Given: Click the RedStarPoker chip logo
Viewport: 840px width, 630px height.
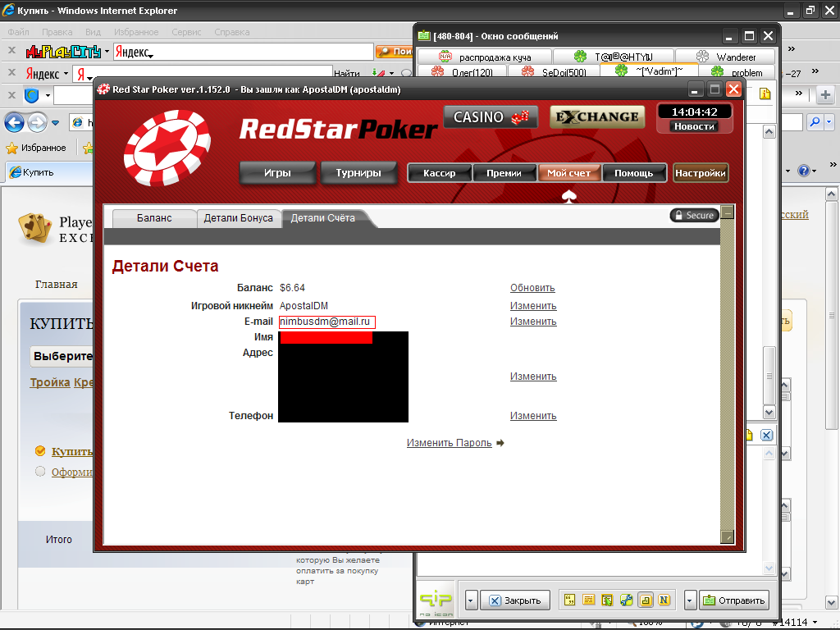Looking at the screenshot, I should pos(167,148).
